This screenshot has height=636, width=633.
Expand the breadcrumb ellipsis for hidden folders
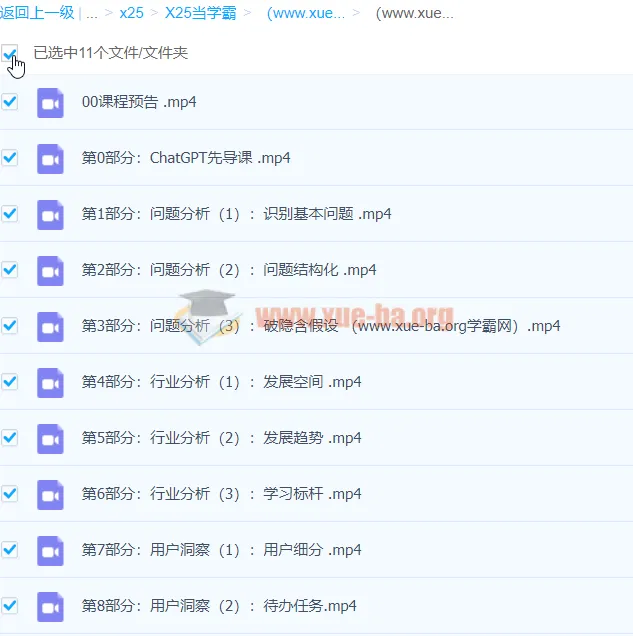92,14
